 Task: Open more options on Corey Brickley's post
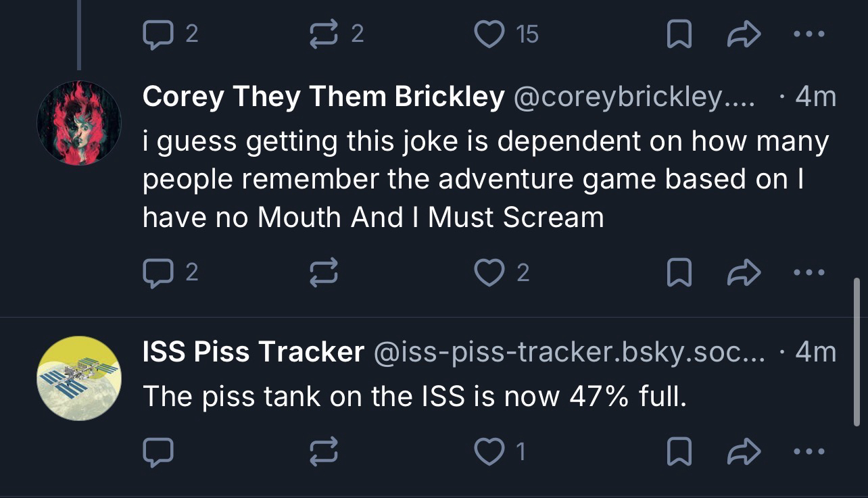tap(811, 272)
